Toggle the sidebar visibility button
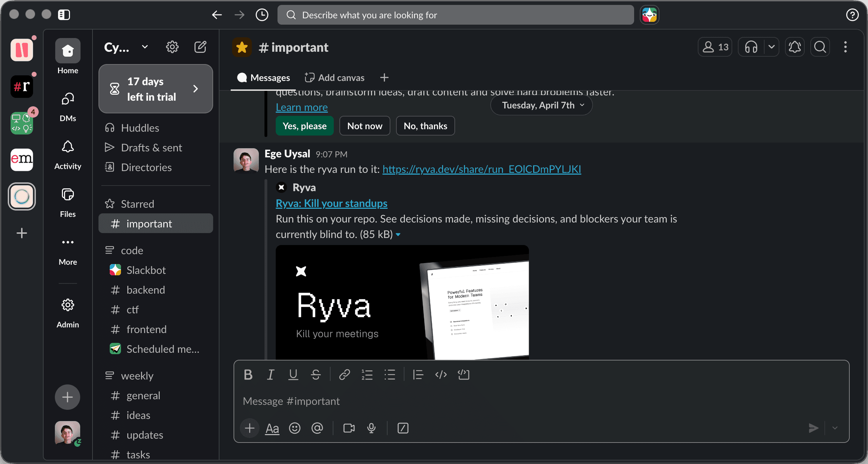This screenshot has height=464, width=868. click(64, 15)
